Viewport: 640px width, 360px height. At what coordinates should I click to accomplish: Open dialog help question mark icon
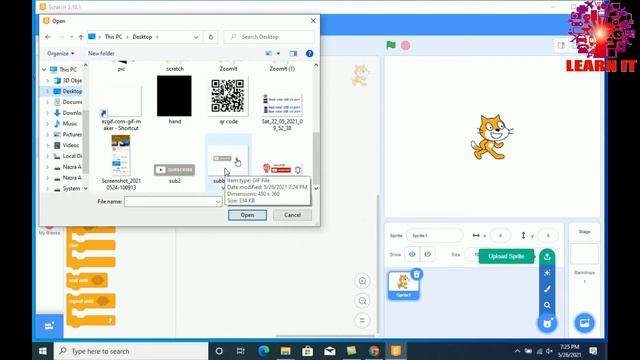coord(309,53)
